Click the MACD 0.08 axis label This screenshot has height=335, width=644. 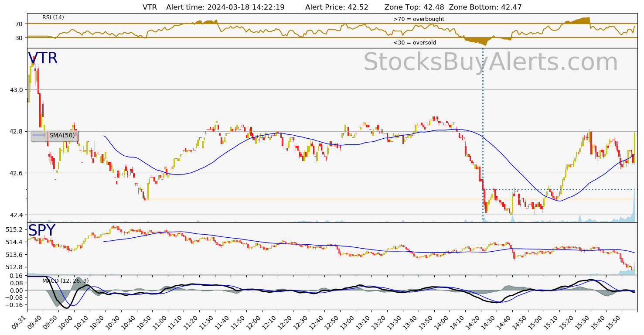coord(17,283)
